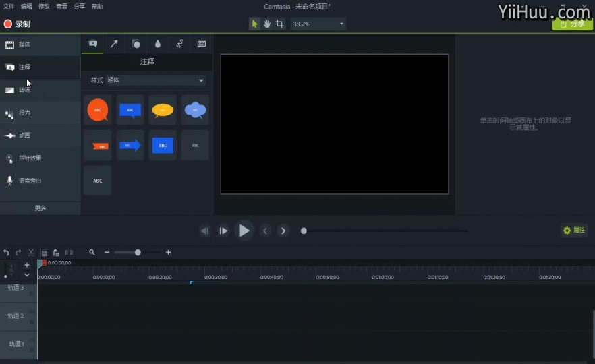This screenshot has height=364, width=595.
Task: Switch to the sketch motion tab icon
Action: click(x=179, y=44)
